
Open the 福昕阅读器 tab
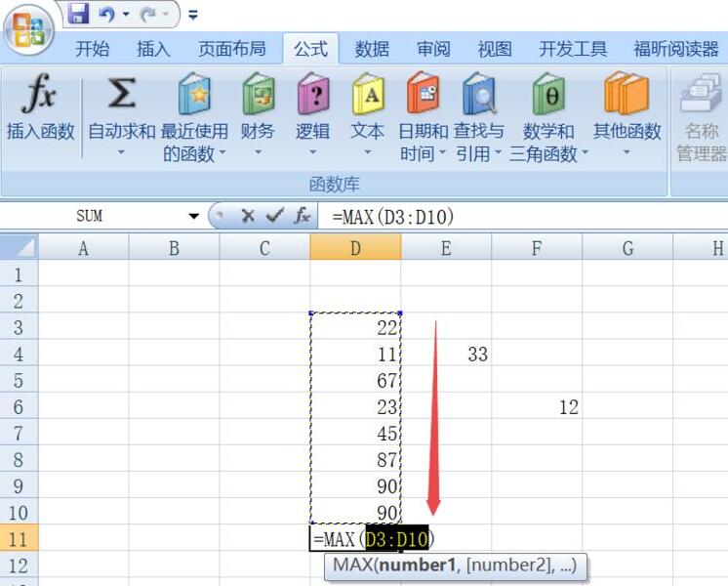(x=676, y=48)
